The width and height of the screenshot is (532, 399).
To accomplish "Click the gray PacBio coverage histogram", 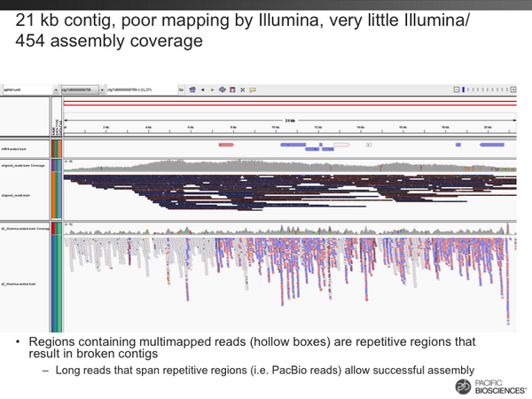I will 290,166.
